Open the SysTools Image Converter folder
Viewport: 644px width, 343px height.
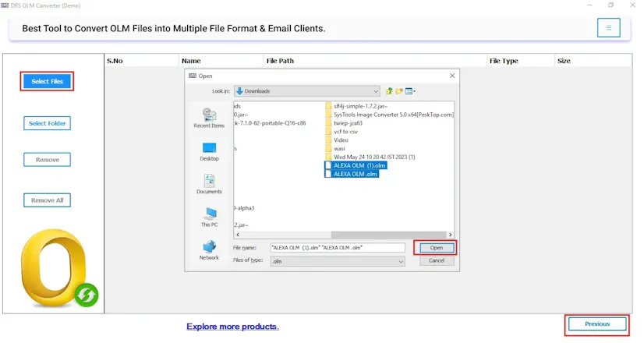(x=389, y=115)
